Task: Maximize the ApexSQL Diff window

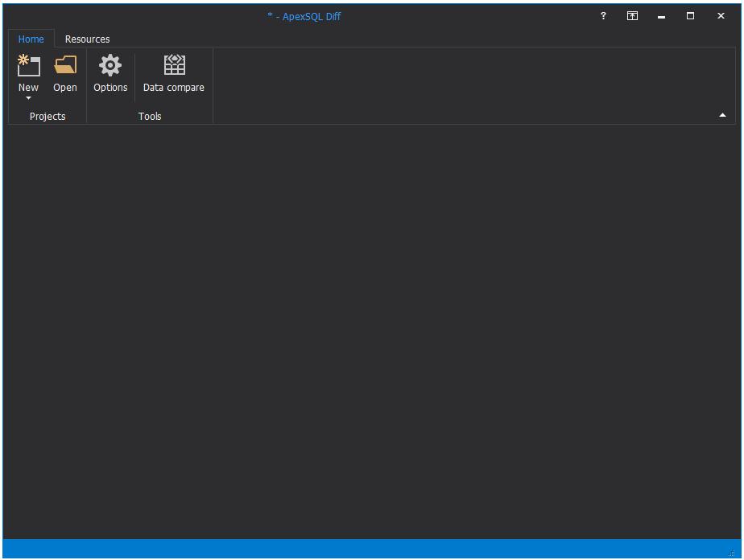Action: 690,16
